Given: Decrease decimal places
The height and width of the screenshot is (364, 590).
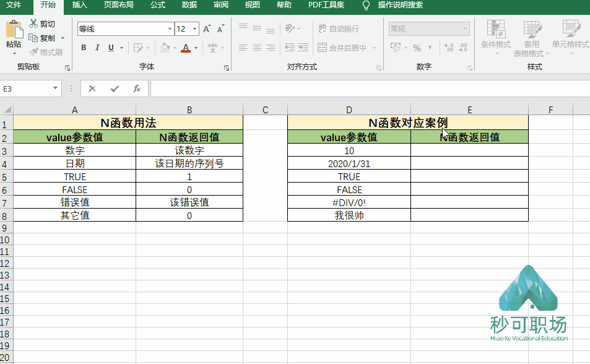Looking at the screenshot, I should 463,48.
